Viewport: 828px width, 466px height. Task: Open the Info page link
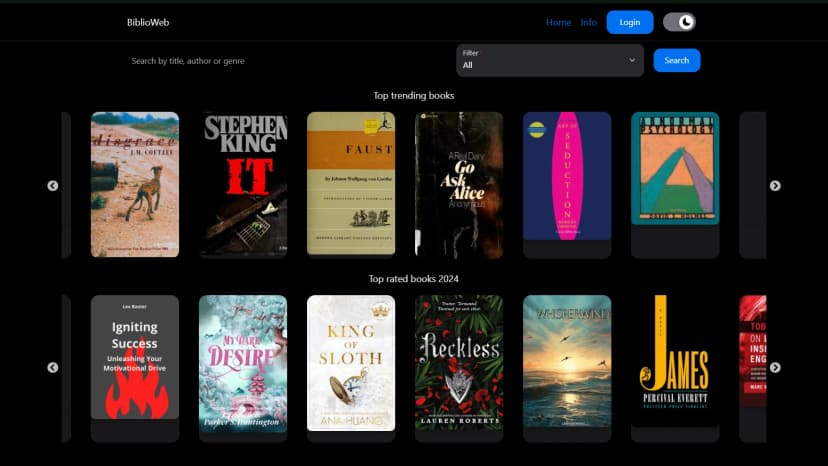pyautogui.click(x=588, y=22)
